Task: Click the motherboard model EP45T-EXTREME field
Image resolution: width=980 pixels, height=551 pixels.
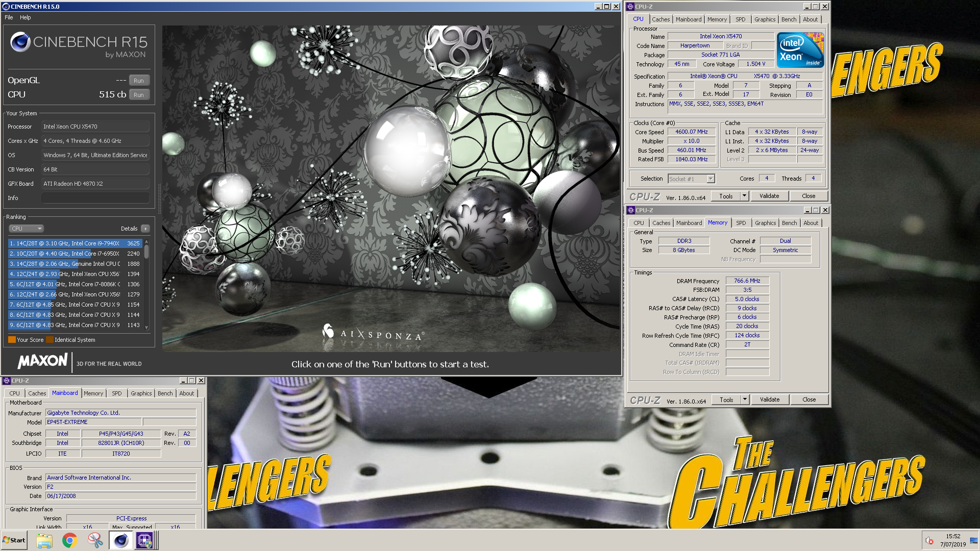Action: 93,422
